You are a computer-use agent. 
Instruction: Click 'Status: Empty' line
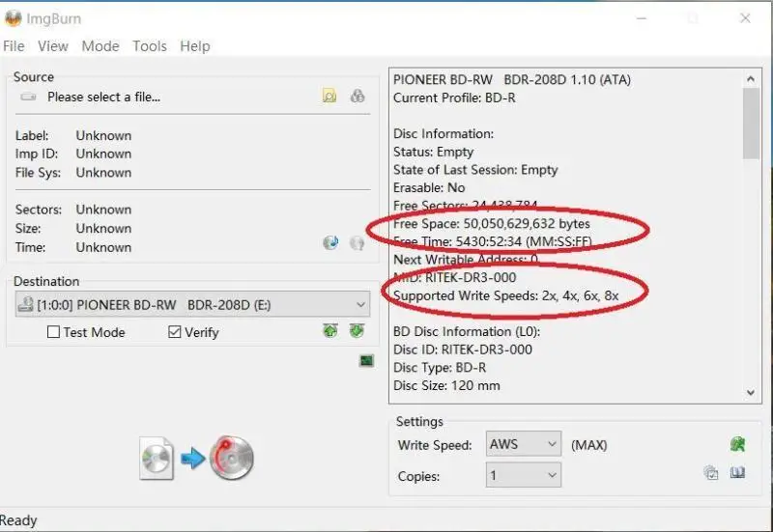pyautogui.click(x=433, y=152)
